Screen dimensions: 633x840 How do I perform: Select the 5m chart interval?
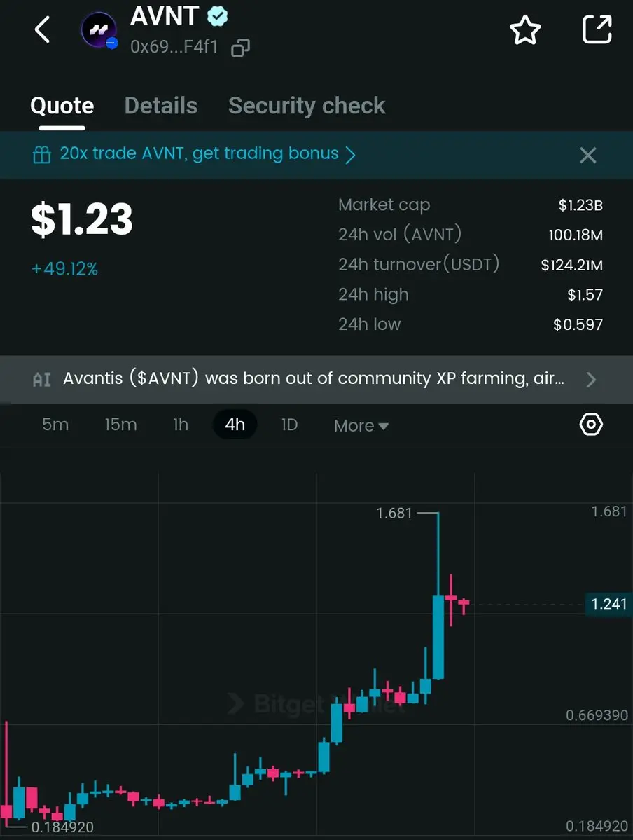pyautogui.click(x=55, y=425)
